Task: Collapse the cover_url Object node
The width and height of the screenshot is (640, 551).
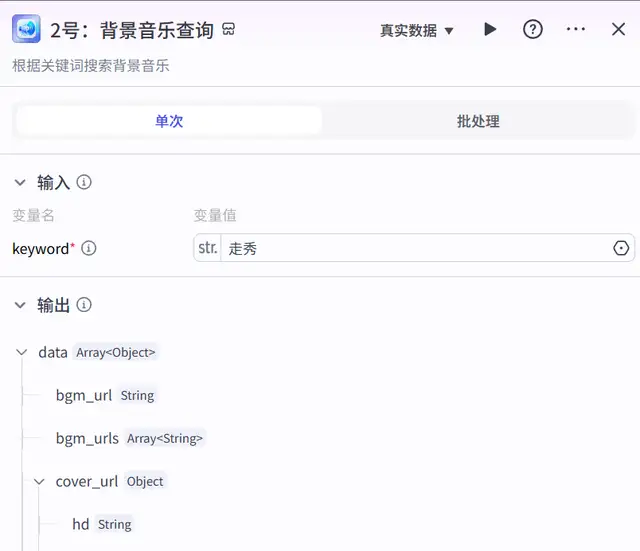Action: pos(39,482)
